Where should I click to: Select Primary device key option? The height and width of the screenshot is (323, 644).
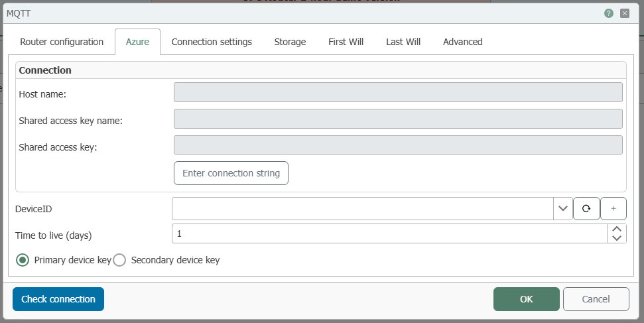click(x=23, y=260)
